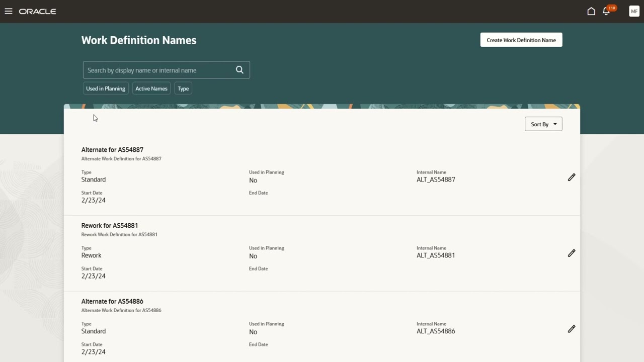Click the search magnifier icon

pos(239,70)
